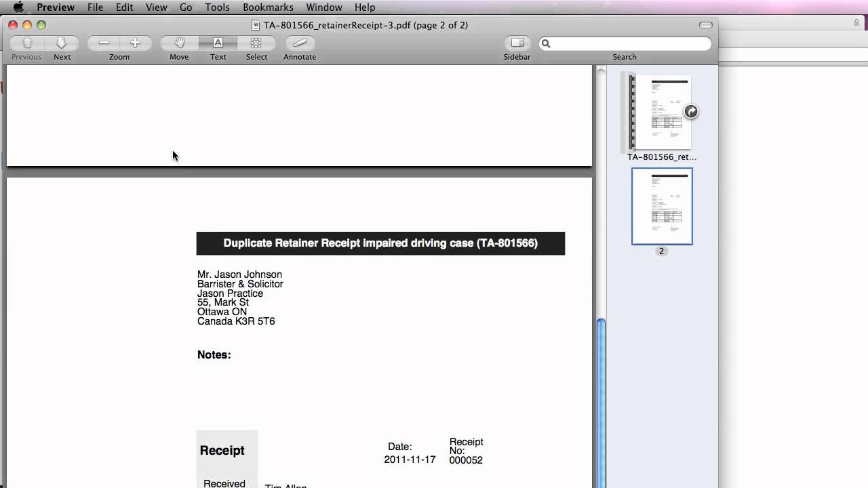Open the Window menu
The width and height of the screenshot is (868, 488).
click(x=324, y=7)
